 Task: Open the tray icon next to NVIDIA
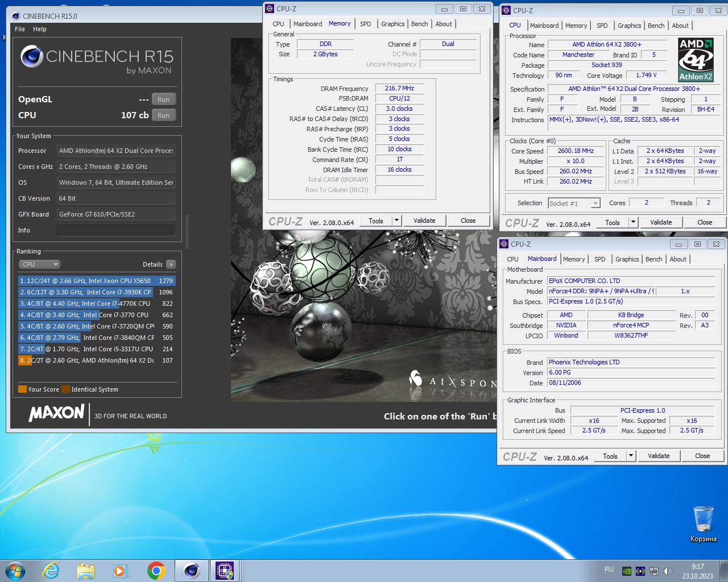coord(640,571)
